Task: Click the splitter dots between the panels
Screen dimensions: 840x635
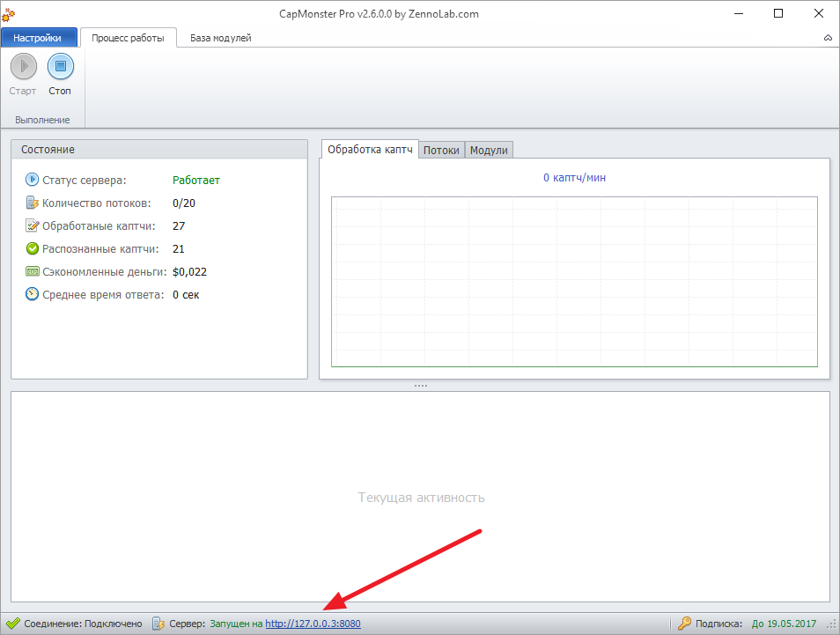Action: click(421, 386)
